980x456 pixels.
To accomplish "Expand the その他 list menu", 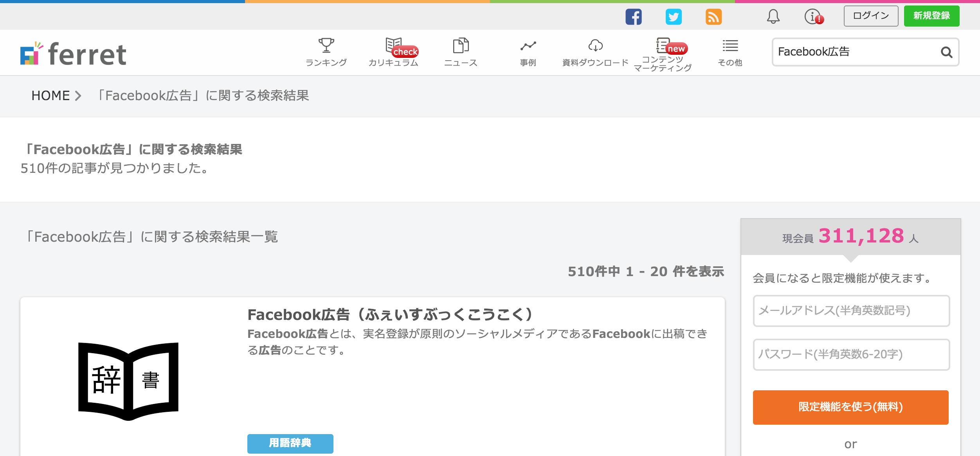I will pyautogui.click(x=730, y=53).
